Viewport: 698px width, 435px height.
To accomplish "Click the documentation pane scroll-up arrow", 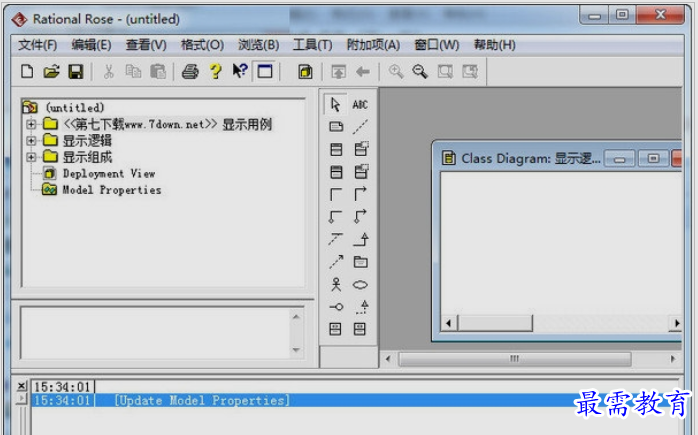I will coord(296,317).
